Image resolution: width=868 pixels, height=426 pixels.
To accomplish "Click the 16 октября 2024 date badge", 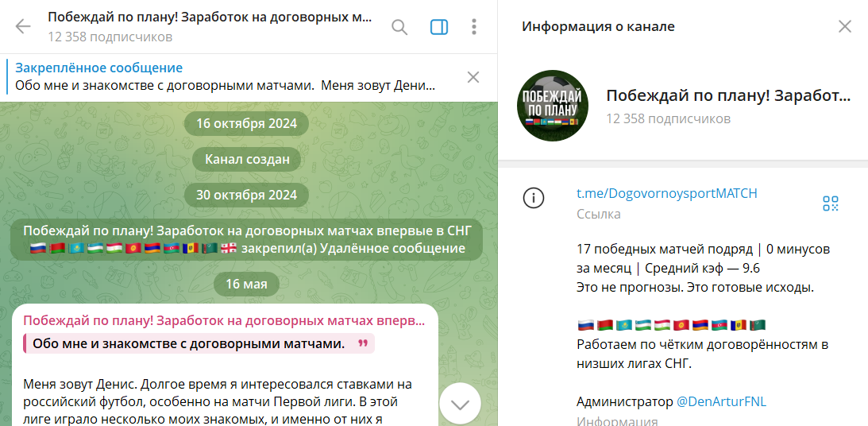I will pos(246,123).
